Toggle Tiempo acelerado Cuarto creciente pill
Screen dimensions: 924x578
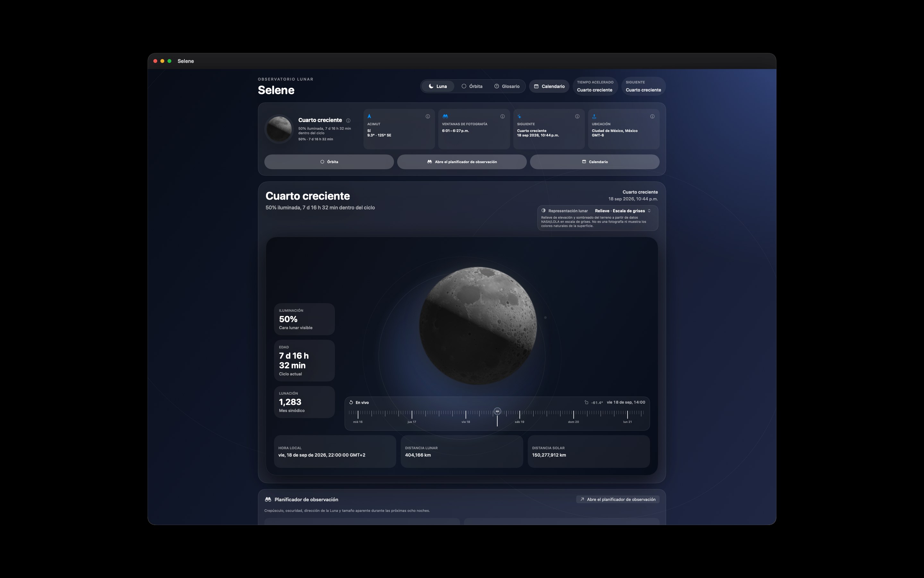[595, 86]
